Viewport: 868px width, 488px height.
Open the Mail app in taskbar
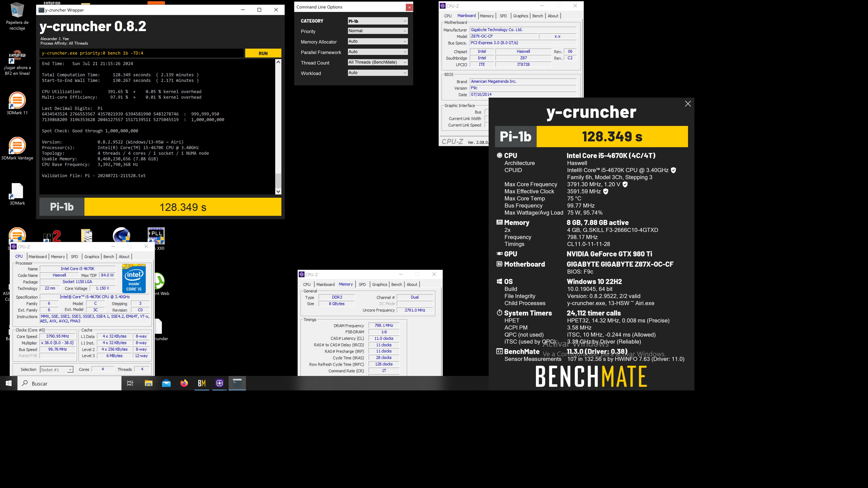pyautogui.click(x=166, y=383)
